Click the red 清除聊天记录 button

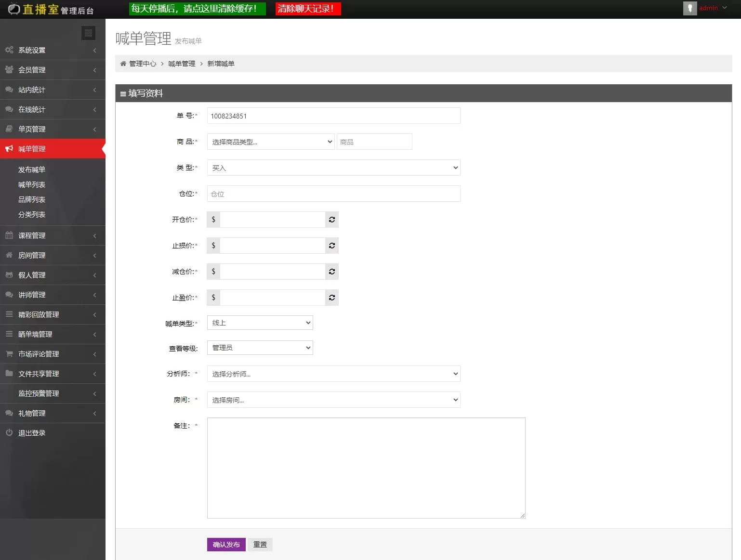[x=308, y=9]
